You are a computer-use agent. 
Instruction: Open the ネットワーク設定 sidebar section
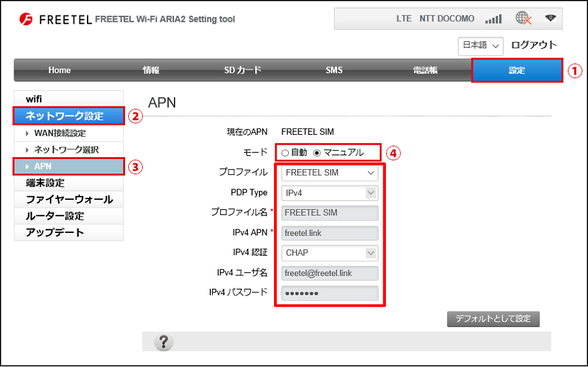pyautogui.click(x=69, y=116)
